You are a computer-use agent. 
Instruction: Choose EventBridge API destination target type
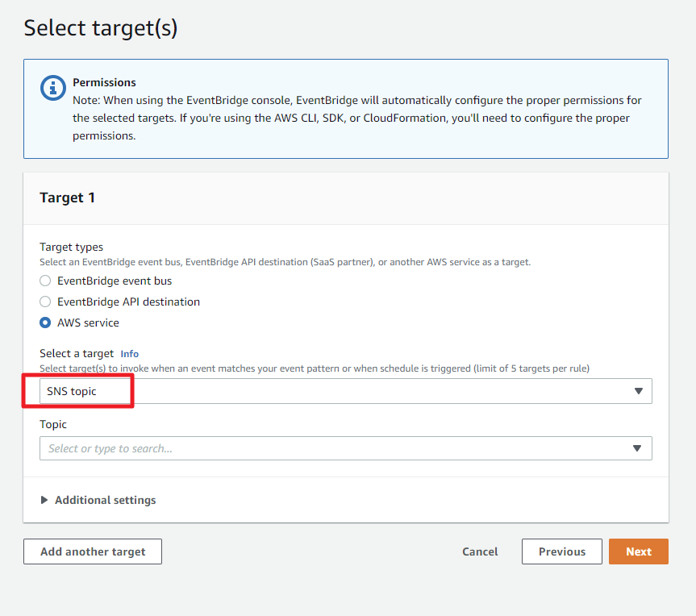tap(46, 302)
